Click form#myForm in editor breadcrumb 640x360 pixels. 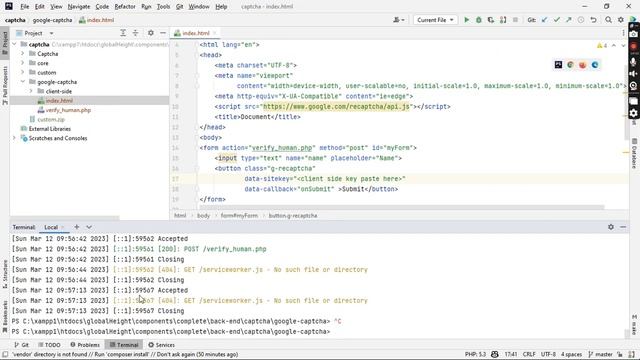(239, 216)
